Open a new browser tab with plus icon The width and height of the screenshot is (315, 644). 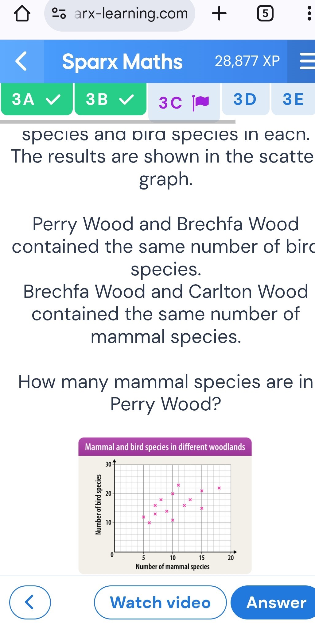[219, 13]
